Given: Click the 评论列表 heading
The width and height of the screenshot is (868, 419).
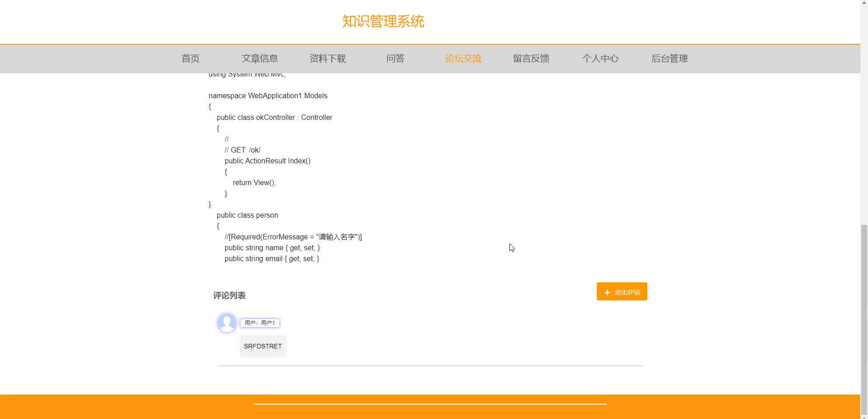Looking at the screenshot, I should [229, 295].
